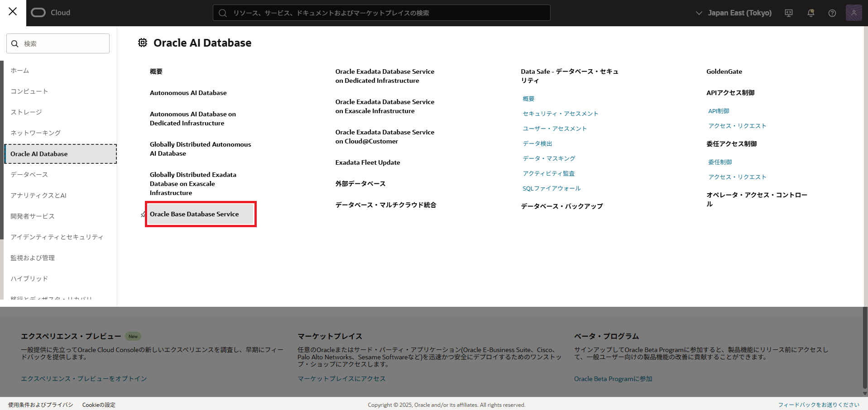Join the Oracle Beta Program
This screenshot has height=410, width=868.
pos(613,379)
